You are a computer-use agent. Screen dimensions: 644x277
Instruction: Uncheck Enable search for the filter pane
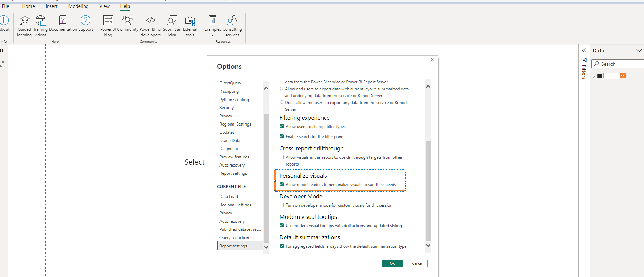tap(282, 137)
